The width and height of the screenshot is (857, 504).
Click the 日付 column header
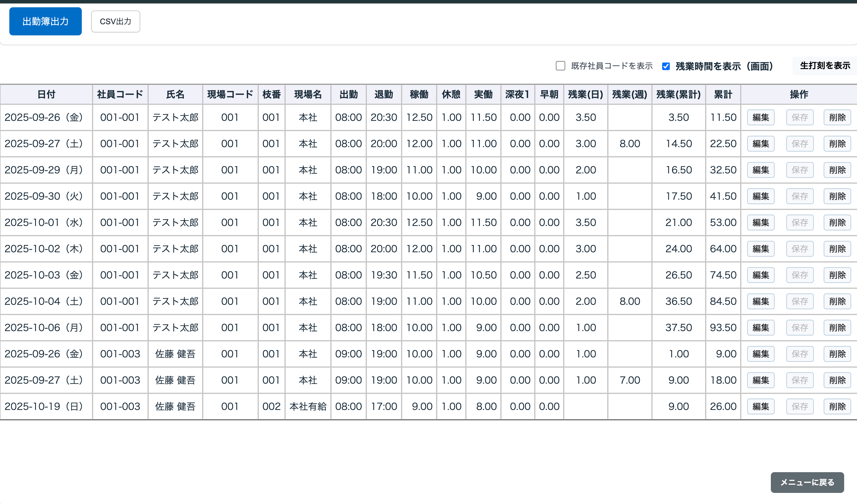46,94
